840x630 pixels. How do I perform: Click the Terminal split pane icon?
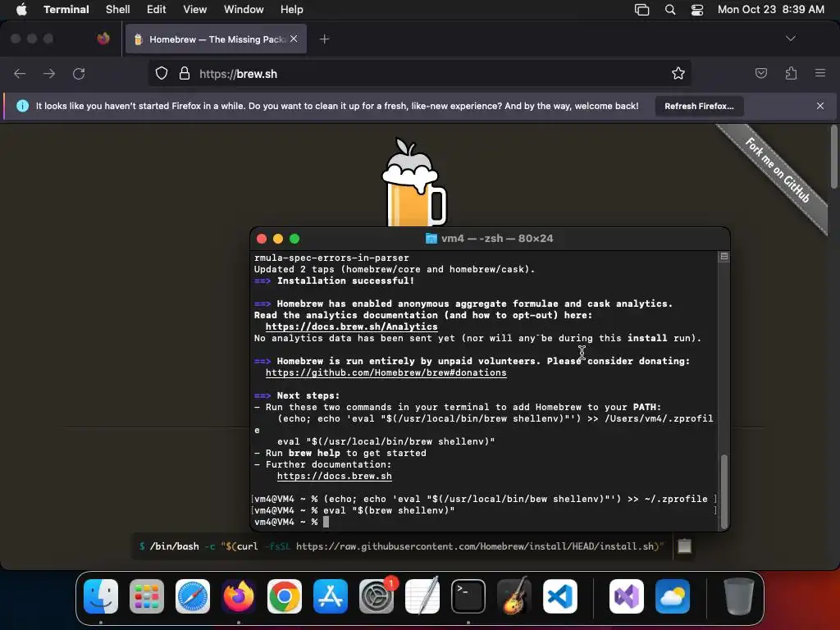pos(724,257)
